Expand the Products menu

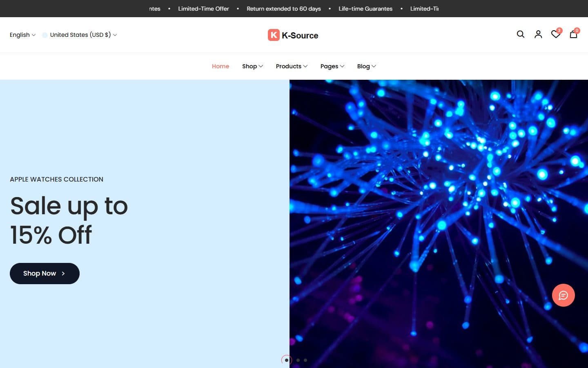click(292, 66)
